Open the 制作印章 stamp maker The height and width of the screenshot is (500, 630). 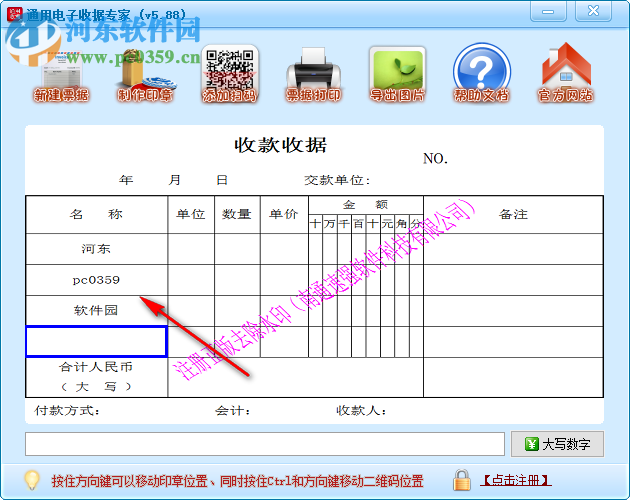pyautogui.click(x=145, y=76)
